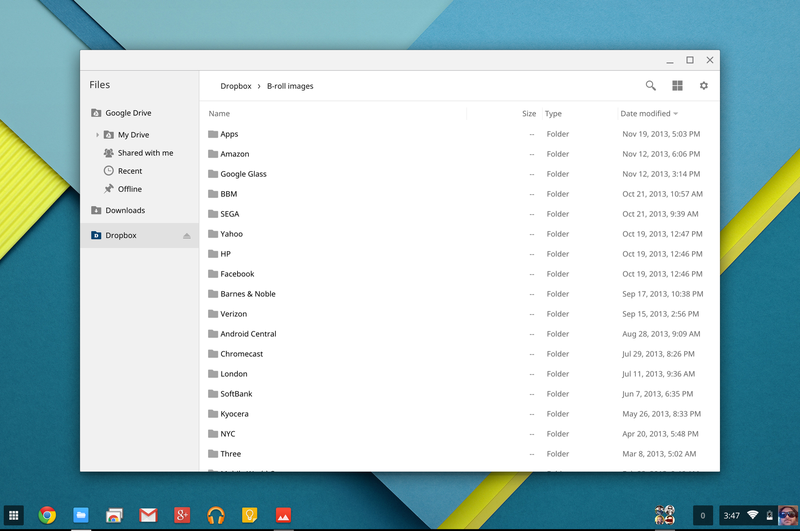Select the BBM folder icon
Image resolution: width=800 pixels, height=531 pixels.
(213, 194)
